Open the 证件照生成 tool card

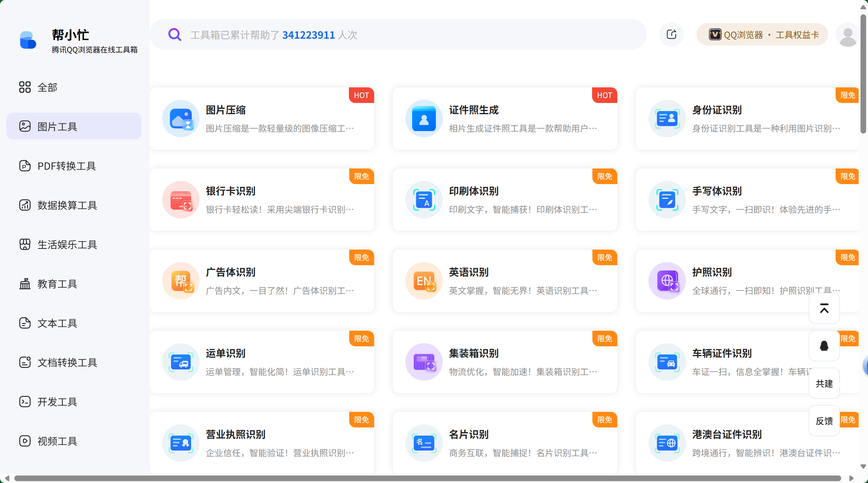(505, 119)
